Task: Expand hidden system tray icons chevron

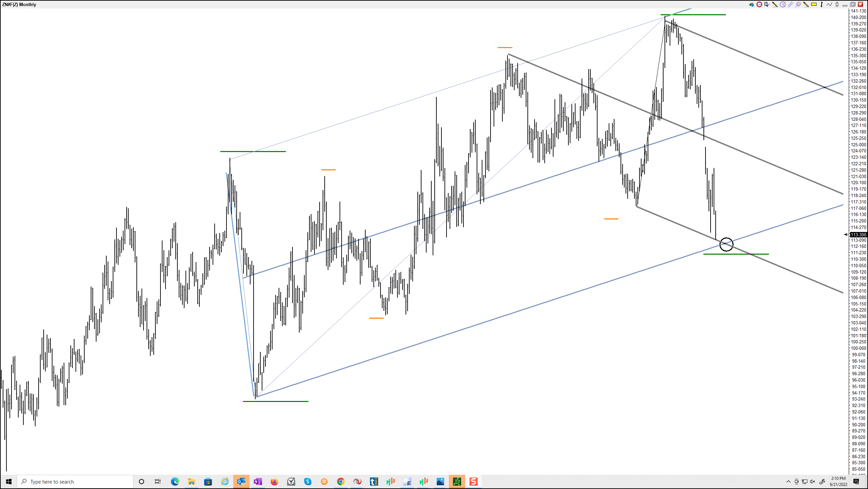Action: click(x=788, y=482)
